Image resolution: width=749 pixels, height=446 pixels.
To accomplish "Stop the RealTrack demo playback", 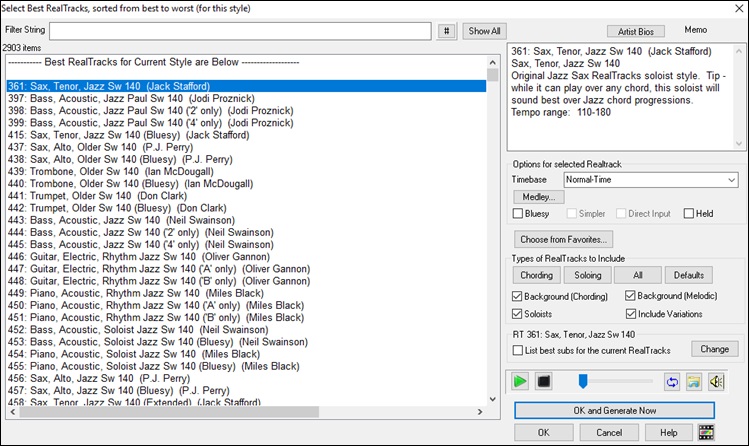I will (x=544, y=382).
